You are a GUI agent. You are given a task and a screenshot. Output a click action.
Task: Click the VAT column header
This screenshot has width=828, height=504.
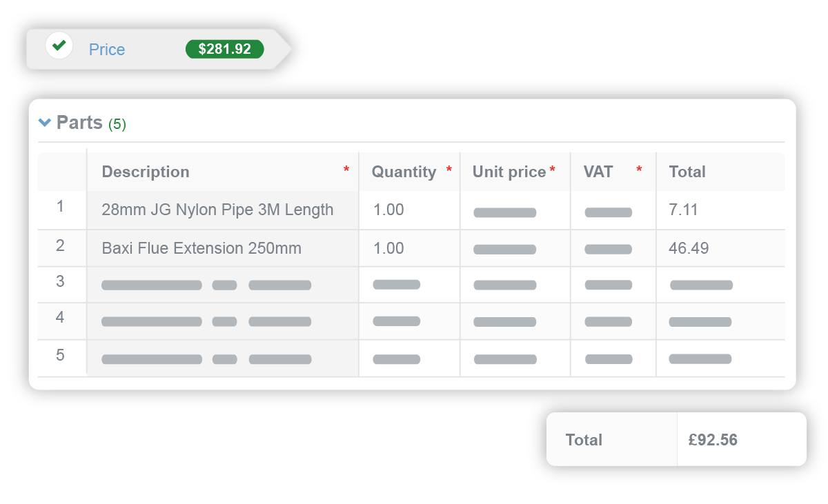[x=598, y=172]
